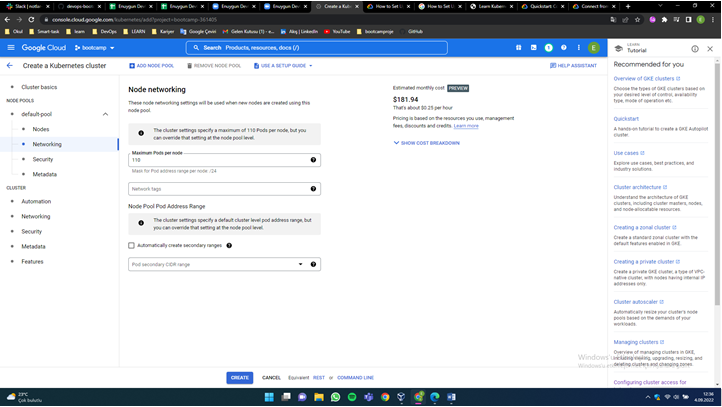
Task: Click help icon for Maximum Pods per node
Action: (314, 160)
